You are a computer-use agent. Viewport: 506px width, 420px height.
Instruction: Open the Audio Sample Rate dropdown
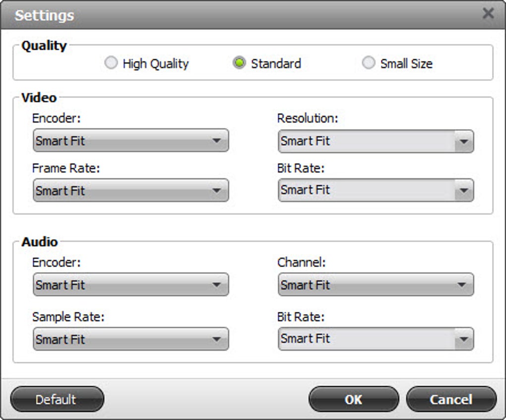point(130,340)
